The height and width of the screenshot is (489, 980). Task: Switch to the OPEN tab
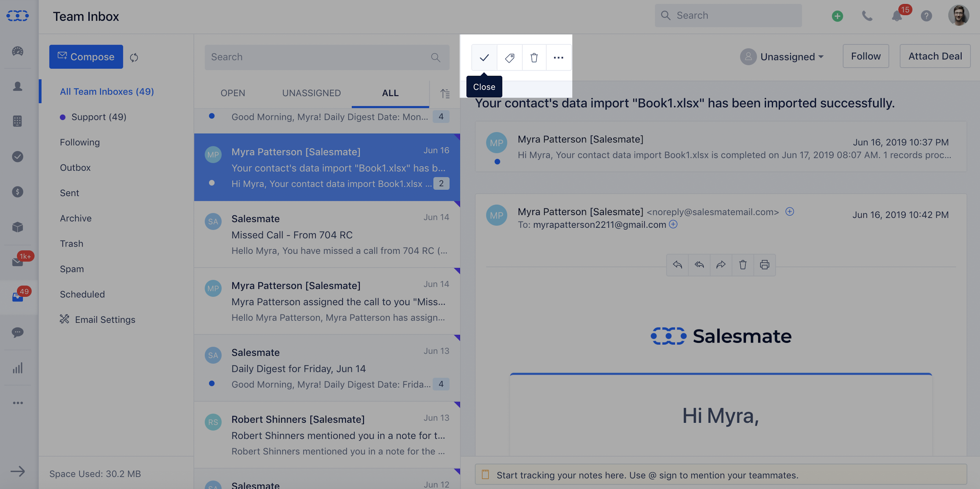tap(233, 93)
